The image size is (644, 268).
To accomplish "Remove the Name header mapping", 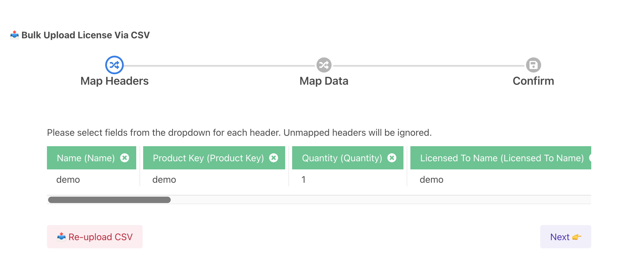I will click(x=125, y=158).
